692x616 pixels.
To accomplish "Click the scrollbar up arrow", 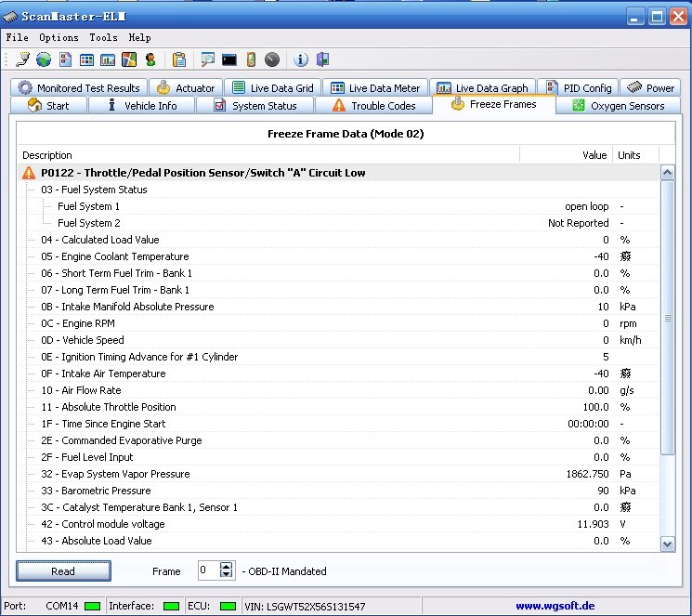I will [667, 173].
